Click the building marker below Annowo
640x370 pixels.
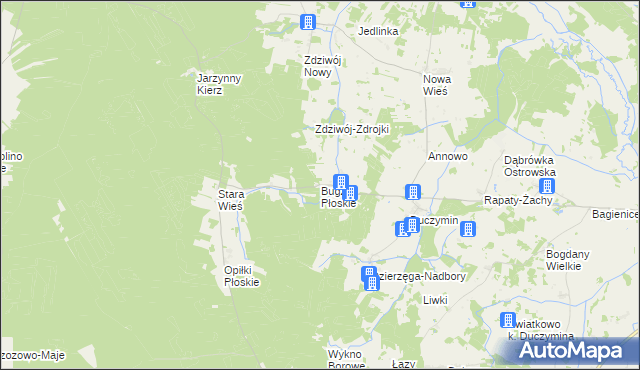pyautogui.click(x=413, y=192)
